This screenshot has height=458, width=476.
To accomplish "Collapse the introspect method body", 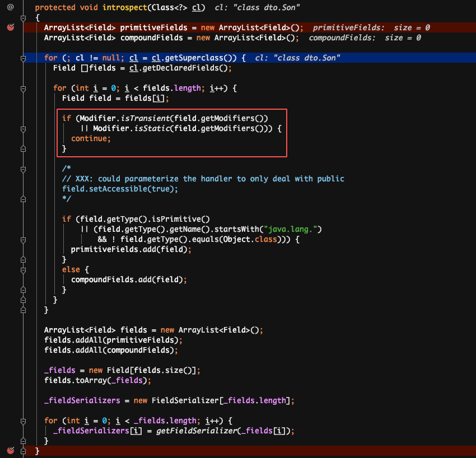I will 23,18.
